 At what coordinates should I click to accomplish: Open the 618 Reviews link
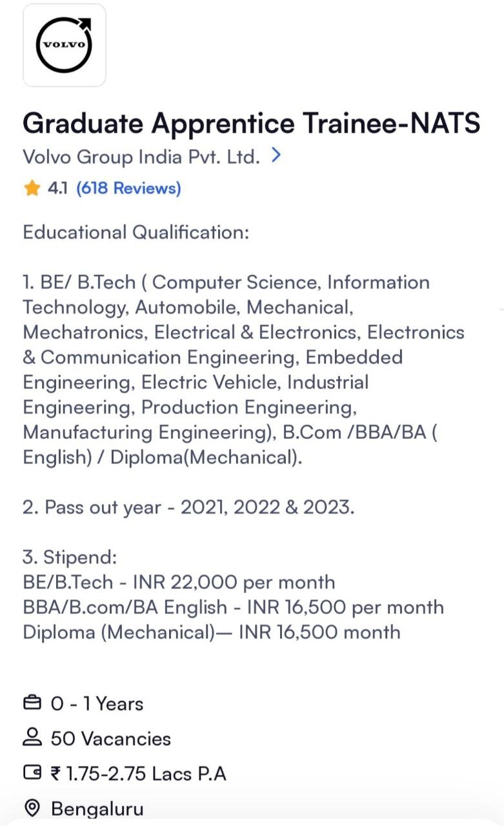[x=127, y=188]
